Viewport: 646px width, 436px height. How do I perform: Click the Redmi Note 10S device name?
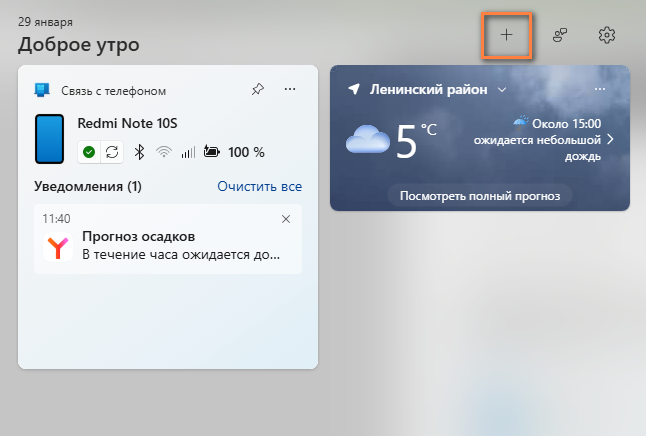(x=127, y=123)
